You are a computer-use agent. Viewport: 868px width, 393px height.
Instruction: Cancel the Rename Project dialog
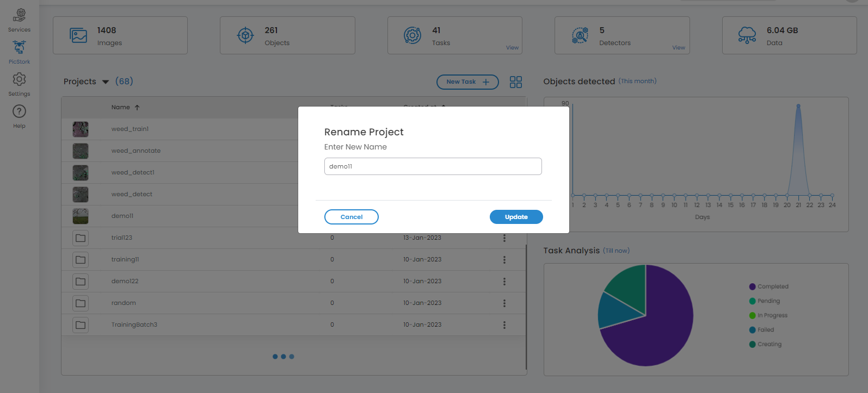(x=352, y=217)
